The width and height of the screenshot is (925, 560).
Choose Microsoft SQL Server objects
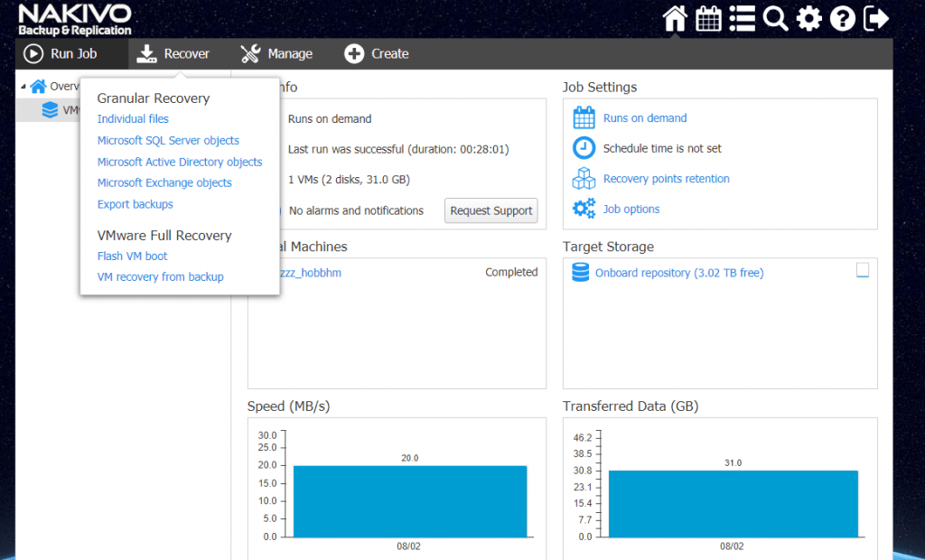[x=168, y=140]
